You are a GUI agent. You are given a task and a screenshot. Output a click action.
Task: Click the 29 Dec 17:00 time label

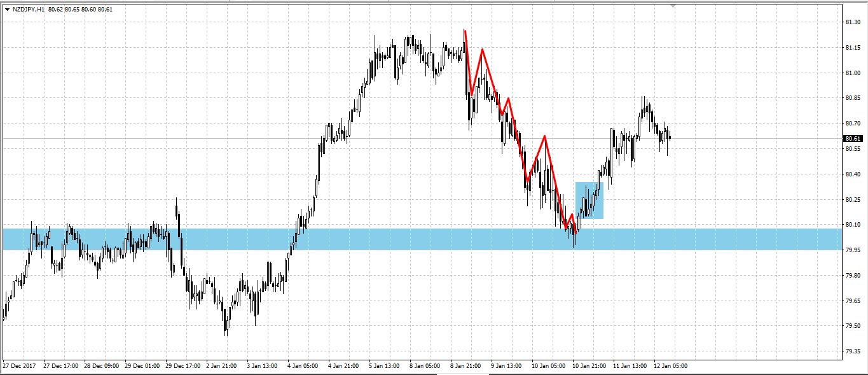[183, 366]
